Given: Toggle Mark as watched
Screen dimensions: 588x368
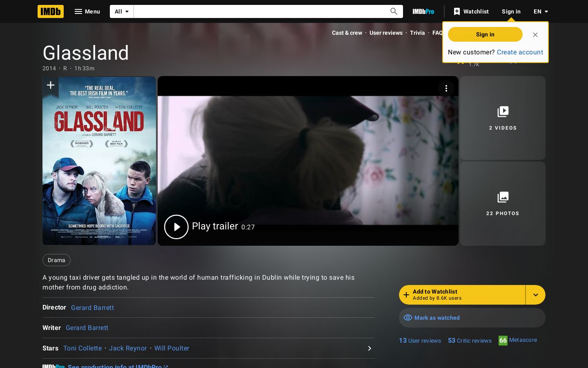Looking at the screenshot, I should click(x=472, y=318).
